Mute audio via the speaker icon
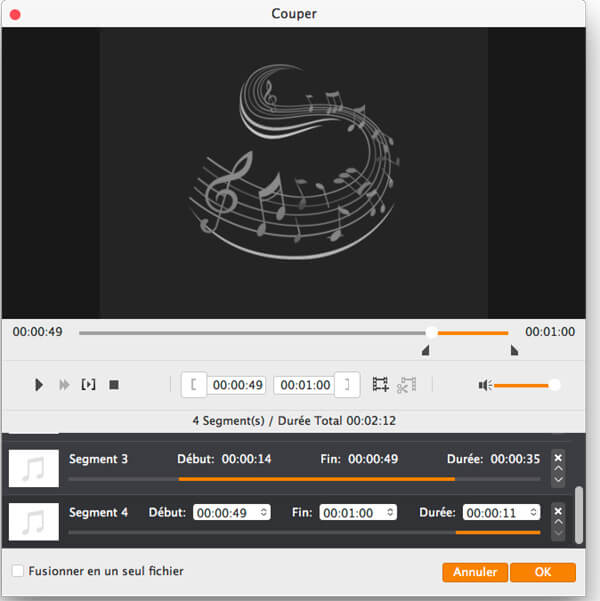 pos(485,385)
